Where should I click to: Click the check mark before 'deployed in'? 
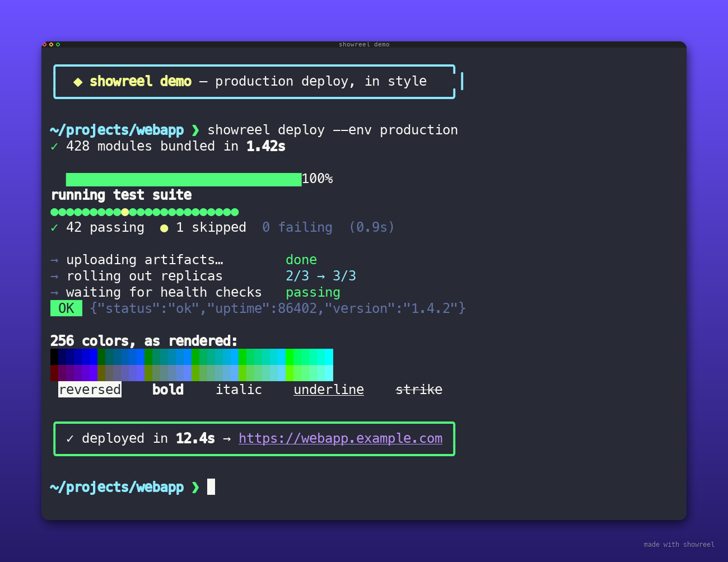70,438
